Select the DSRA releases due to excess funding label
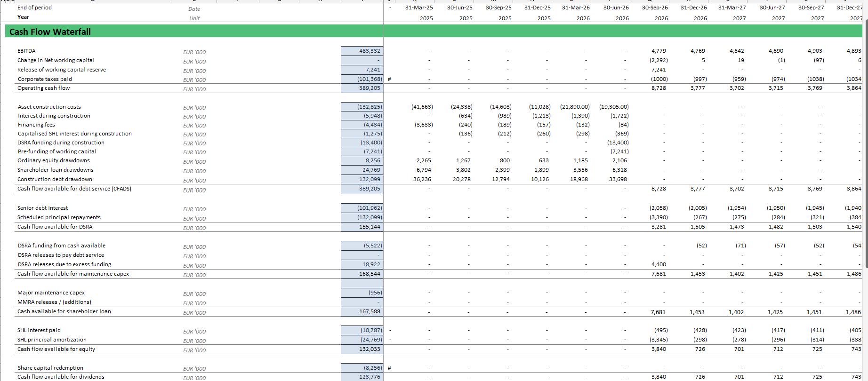 coord(64,264)
